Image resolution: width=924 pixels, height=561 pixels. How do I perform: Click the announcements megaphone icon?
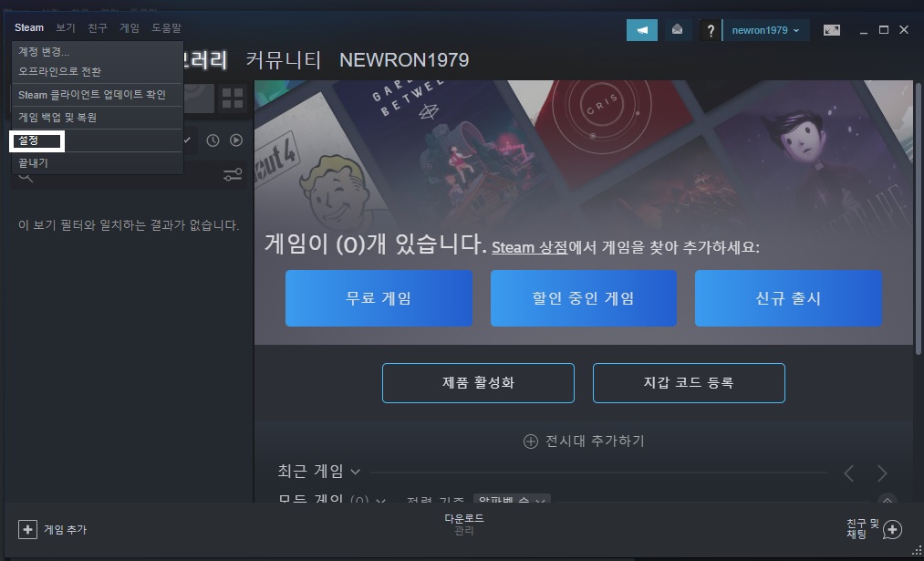click(x=642, y=30)
